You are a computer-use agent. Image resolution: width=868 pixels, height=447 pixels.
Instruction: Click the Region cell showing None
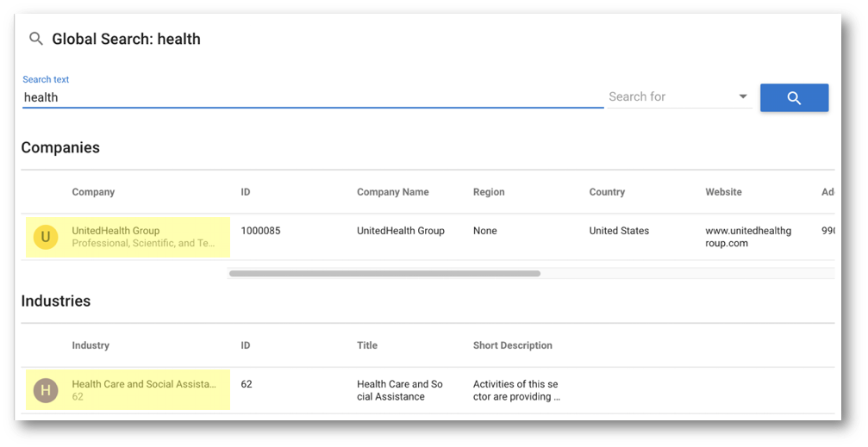tap(485, 231)
